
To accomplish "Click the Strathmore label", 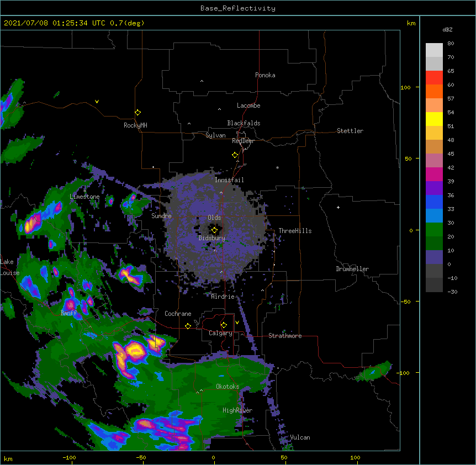I will point(285,336).
